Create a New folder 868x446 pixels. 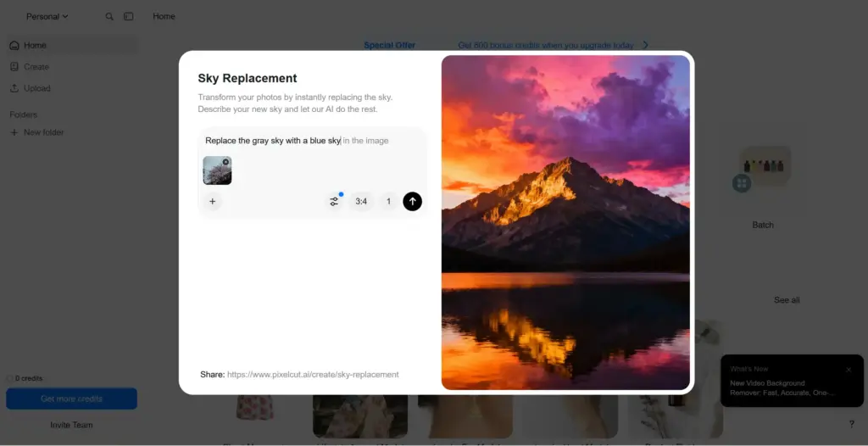tap(43, 132)
